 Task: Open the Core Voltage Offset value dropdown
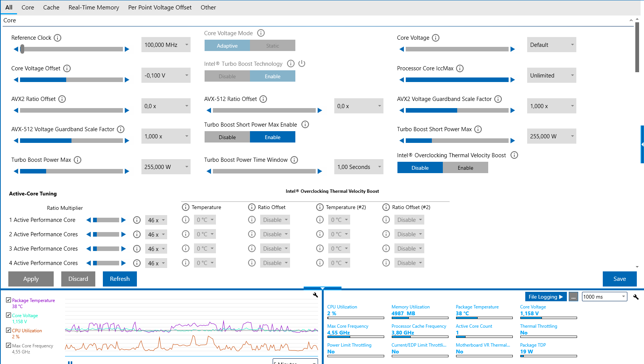166,76
